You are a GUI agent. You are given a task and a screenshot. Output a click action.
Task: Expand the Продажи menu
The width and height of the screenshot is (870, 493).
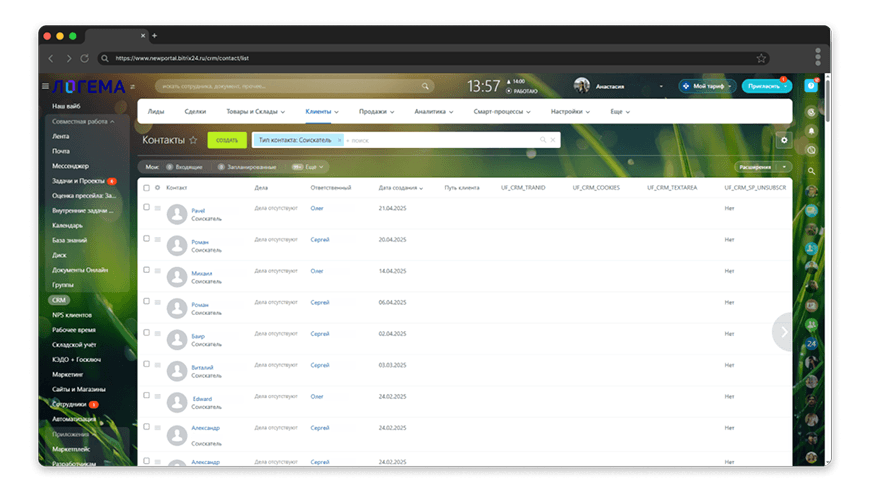pos(376,112)
